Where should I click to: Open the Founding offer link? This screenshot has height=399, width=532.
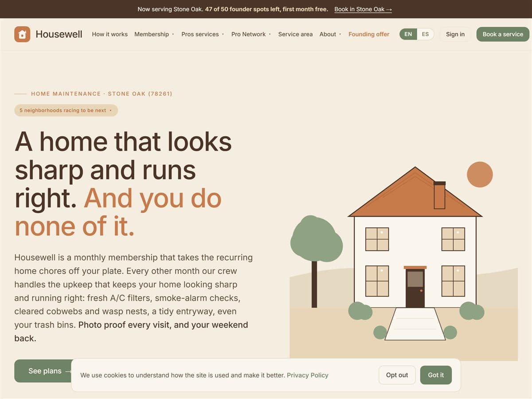click(369, 34)
